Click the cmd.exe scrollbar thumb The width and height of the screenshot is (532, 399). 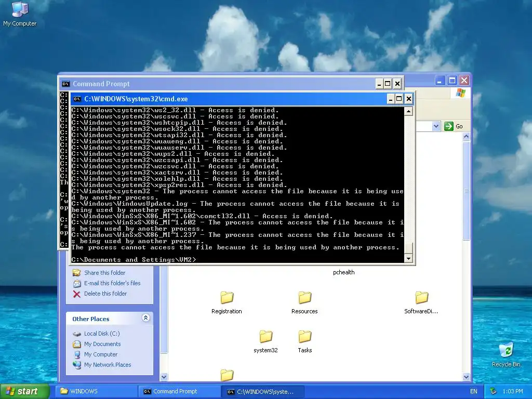click(408, 248)
